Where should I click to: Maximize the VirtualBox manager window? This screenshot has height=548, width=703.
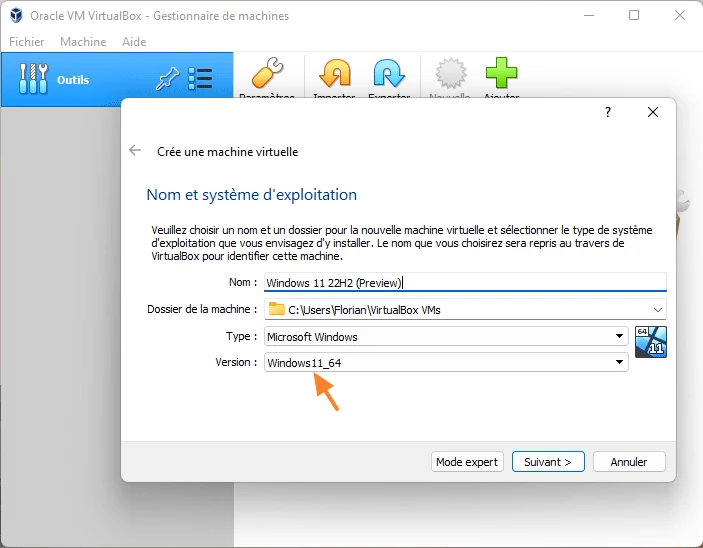click(634, 15)
